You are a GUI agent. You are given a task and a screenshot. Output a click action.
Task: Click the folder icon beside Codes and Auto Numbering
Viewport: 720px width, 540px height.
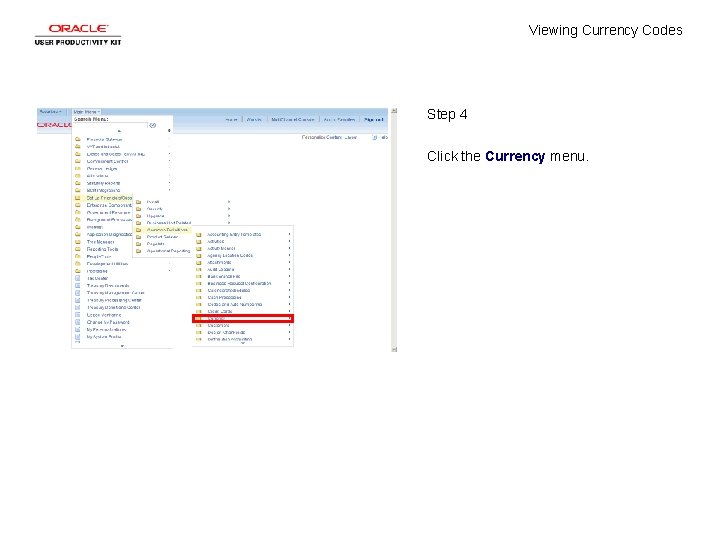[198, 304]
